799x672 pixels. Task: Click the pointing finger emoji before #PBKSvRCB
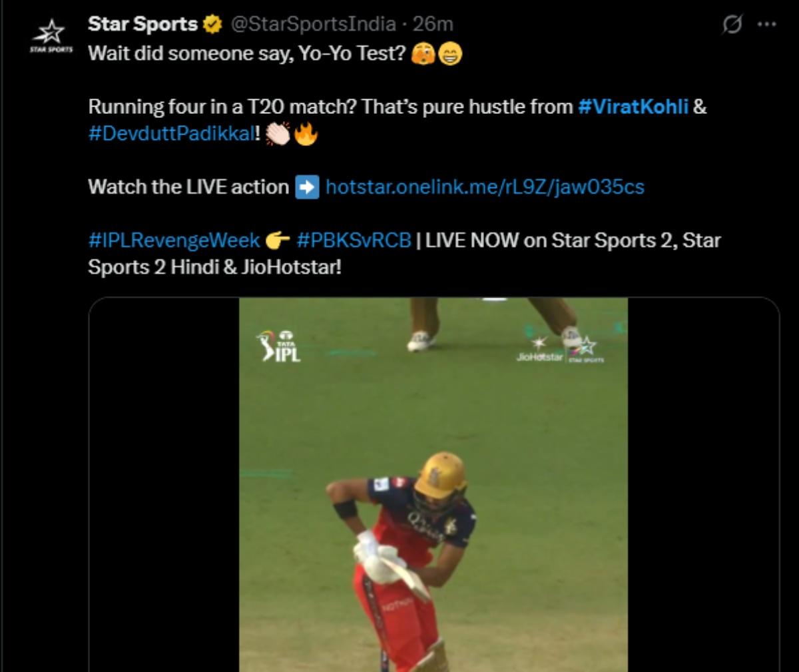278,240
